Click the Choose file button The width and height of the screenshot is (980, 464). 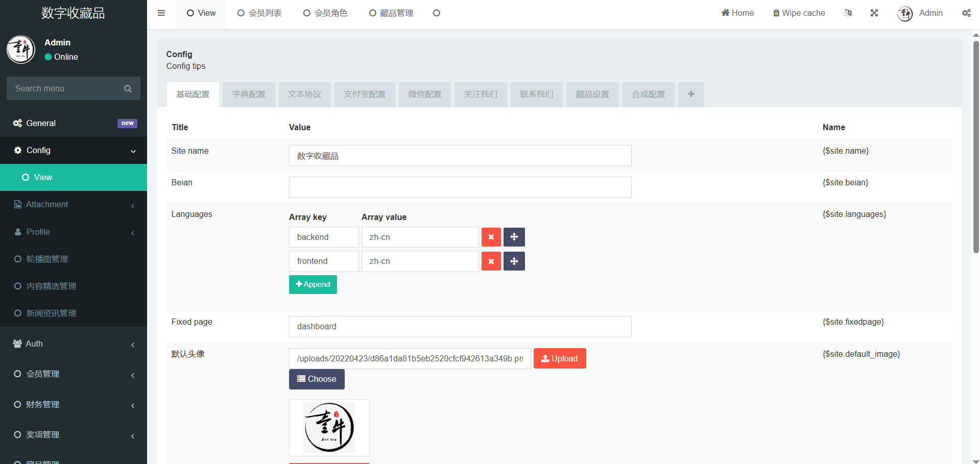(x=317, y=379)
